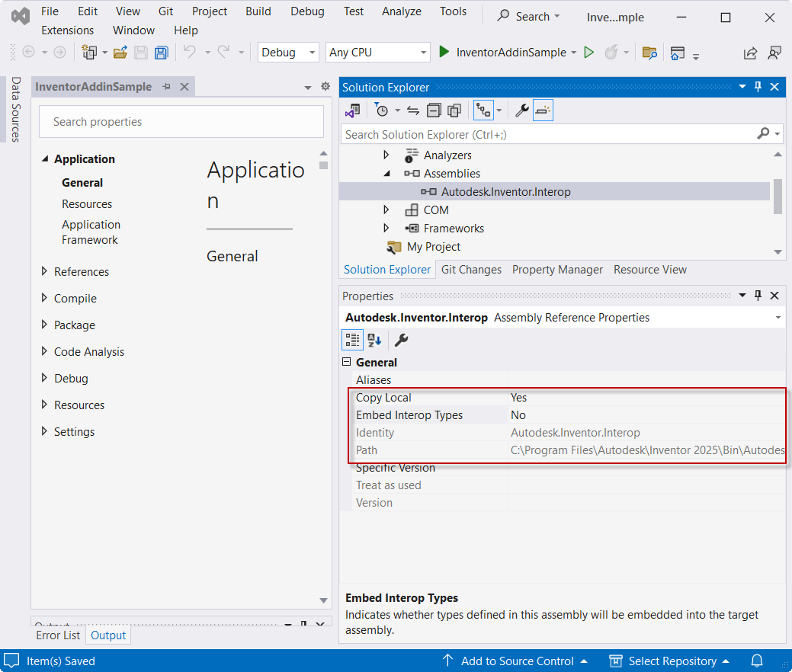Open the Build menu

coord(258,11)
